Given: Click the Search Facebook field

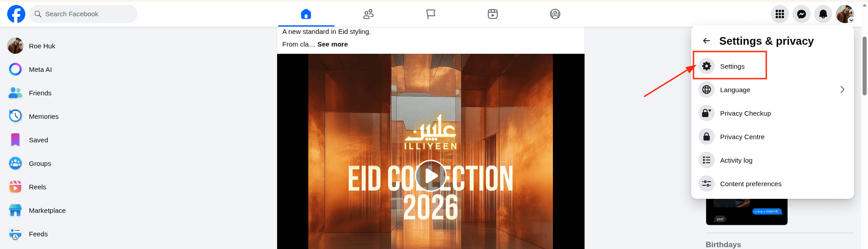Looking at the screenshot, I should click(83, 14).
